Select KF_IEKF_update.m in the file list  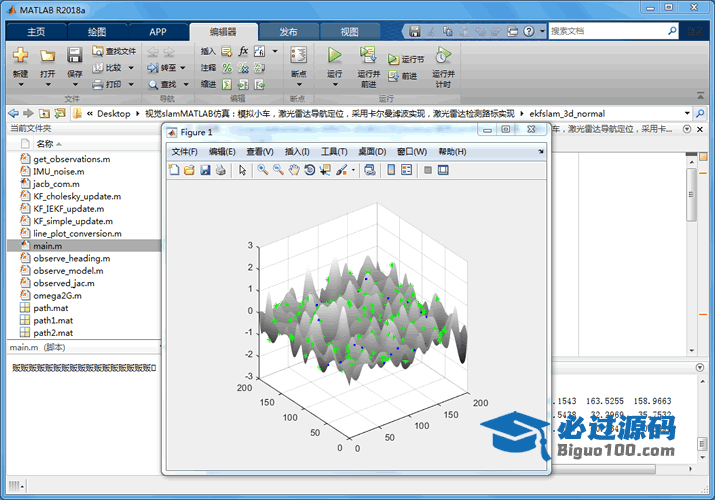(x=84, y=209)
